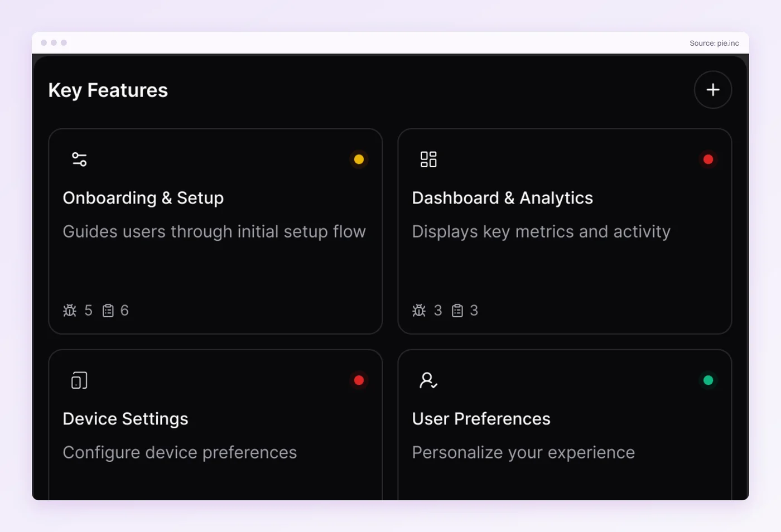Screen dimensions: 781x532
Task: Click the bug count 5 on Onboarding card
Action: [x=89, y=311]
